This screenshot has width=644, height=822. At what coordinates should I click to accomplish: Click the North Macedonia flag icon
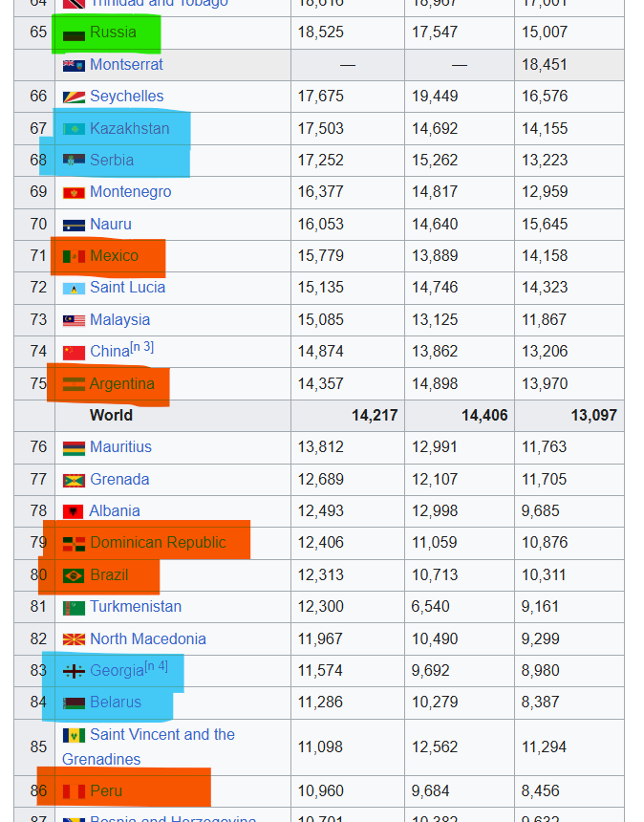pos(74,639)
